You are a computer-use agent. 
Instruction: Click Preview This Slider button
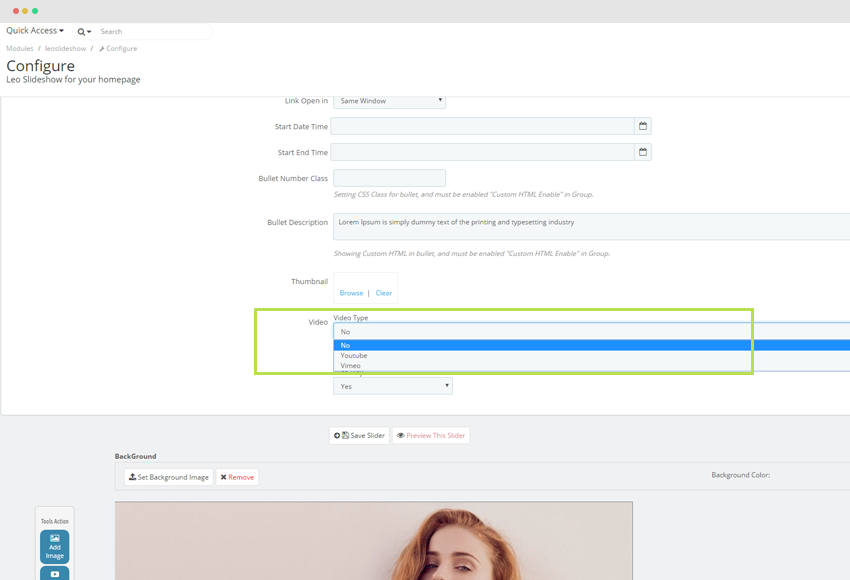click(x=431, y=435)
